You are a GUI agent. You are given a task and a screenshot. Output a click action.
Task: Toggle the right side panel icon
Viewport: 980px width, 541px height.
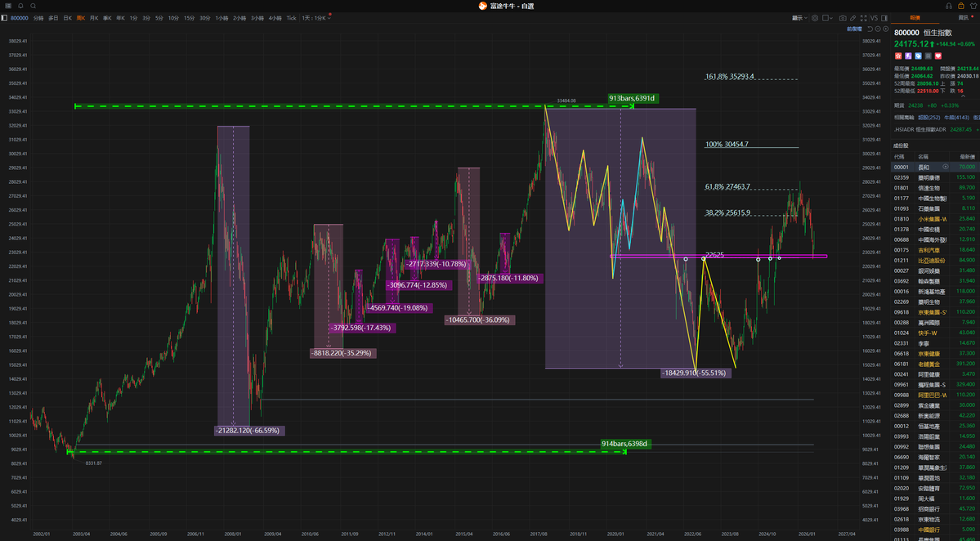pyautogui.click(x=884, y=18)
